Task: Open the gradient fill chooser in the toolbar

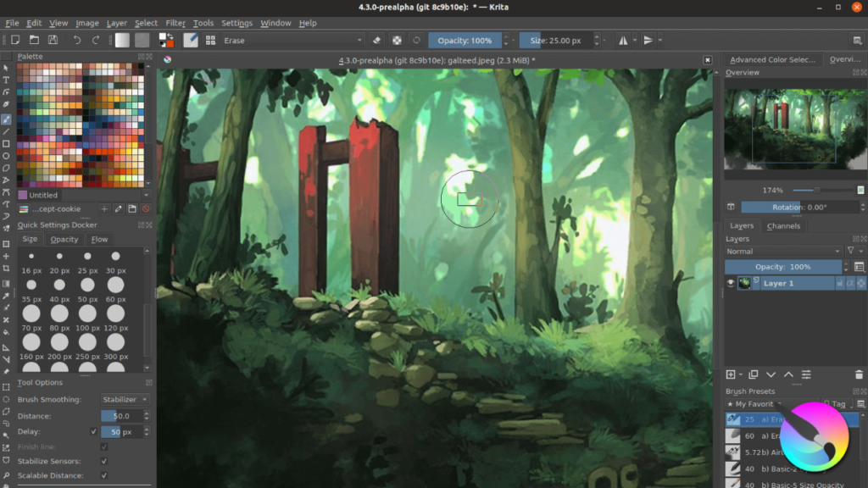Action: point(122,40)
